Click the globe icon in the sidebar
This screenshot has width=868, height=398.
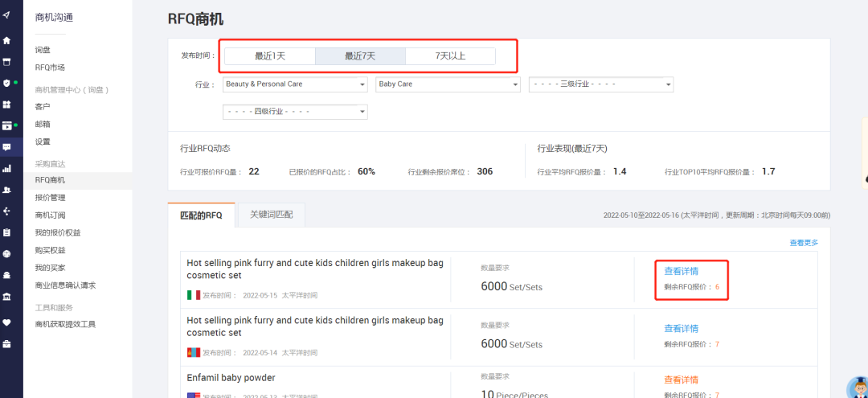pyautogui.click(x=6, y=253)
